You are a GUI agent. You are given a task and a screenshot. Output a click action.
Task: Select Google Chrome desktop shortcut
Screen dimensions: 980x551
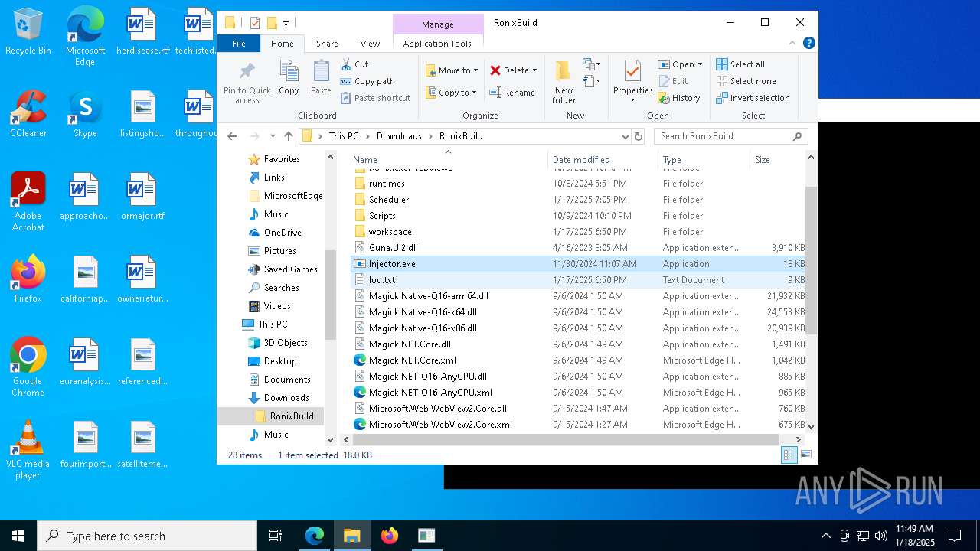[28, 367]
